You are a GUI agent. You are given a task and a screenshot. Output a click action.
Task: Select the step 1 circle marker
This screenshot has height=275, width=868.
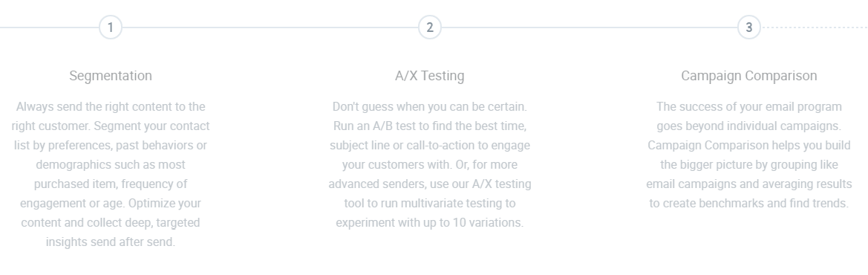click(x=110, y=27)
